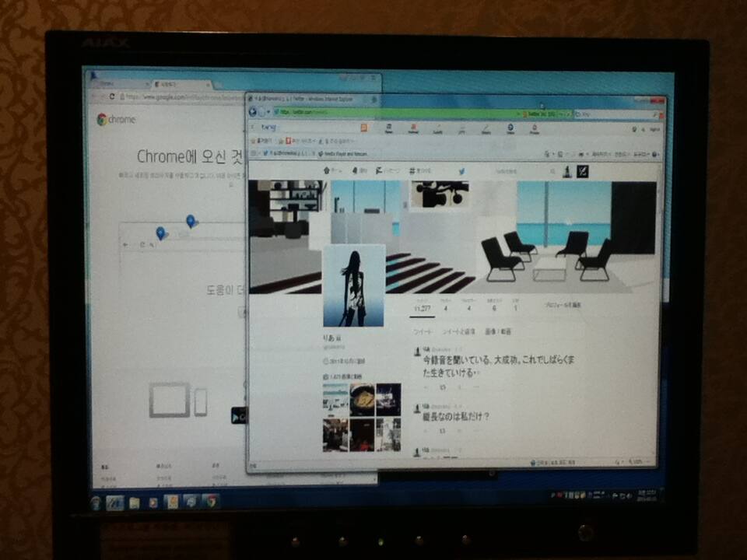Click the Twitter bird logo in navigation bar

click(461, 171)
